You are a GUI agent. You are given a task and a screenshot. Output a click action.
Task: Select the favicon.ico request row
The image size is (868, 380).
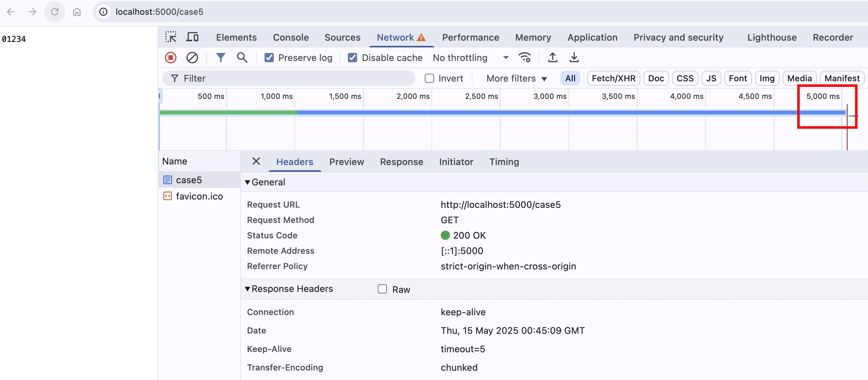(x=199, y=196)
